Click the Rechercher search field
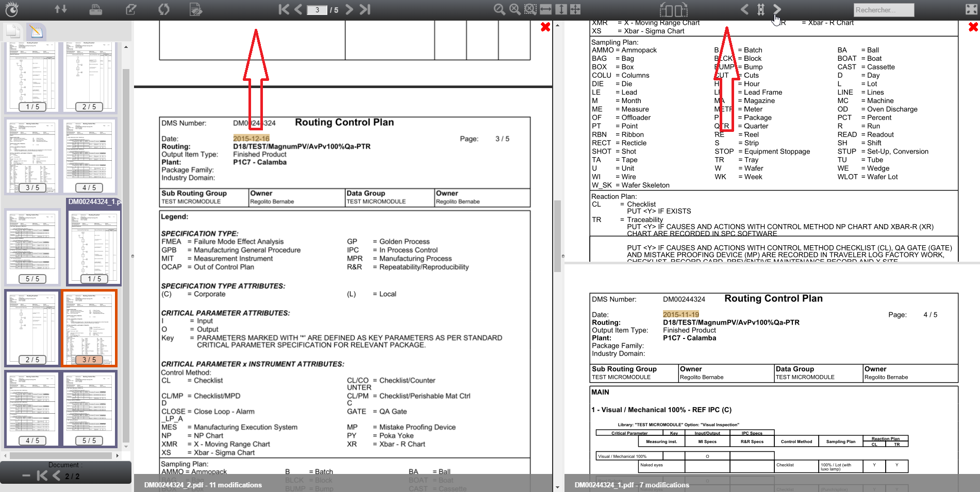Viewport: 980px width, 492px height. 884,10
